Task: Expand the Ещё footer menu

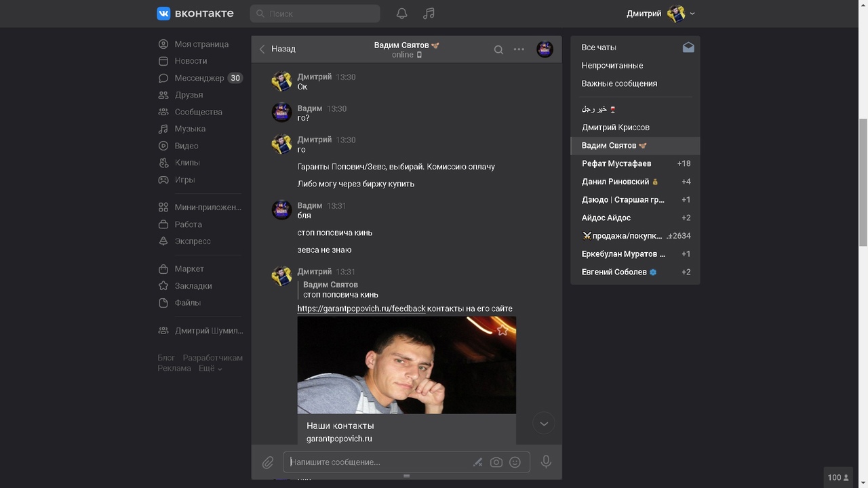Action: [x=210, y=368]
